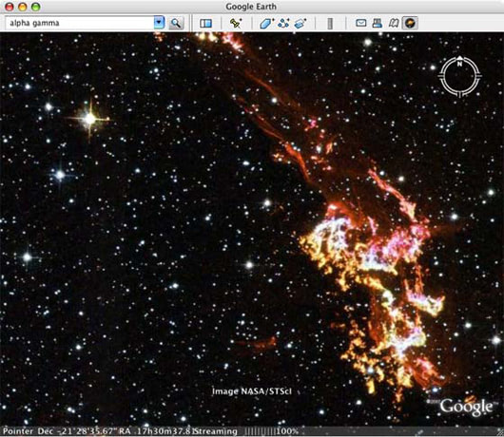Select the Add Polygon tool
Screen dimensions: 504x437
point(266,23)
